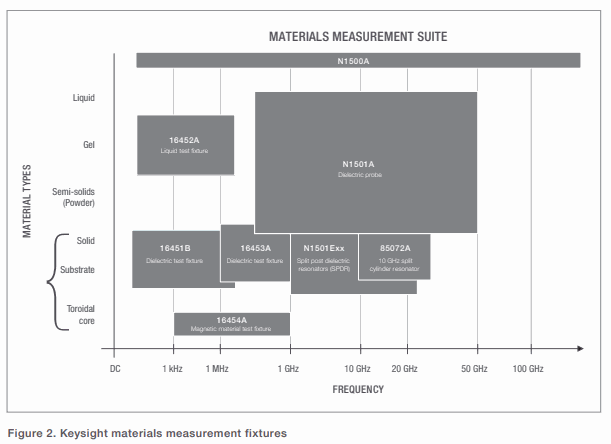Click the Materials Measurement Suite chart title
611x444 pixels.
coord(357,37)
